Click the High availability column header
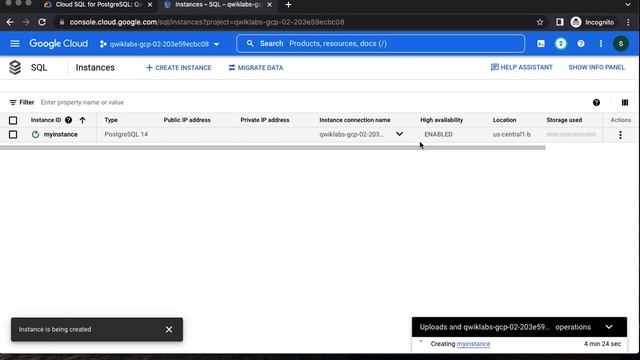The height and width of the screenshot is (360, 640). (x=442, y=120)
